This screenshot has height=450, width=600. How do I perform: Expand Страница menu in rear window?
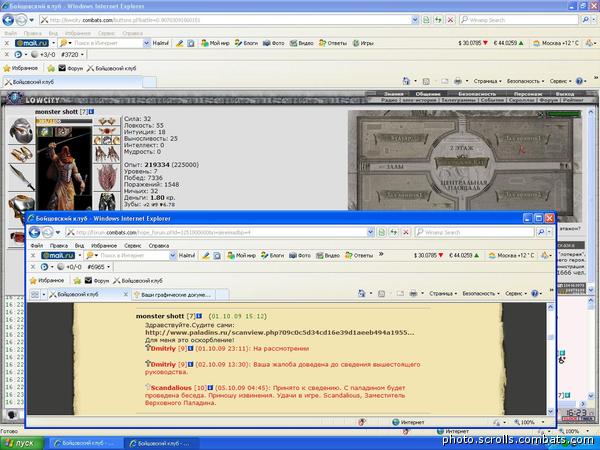click(x=487, y=81)
